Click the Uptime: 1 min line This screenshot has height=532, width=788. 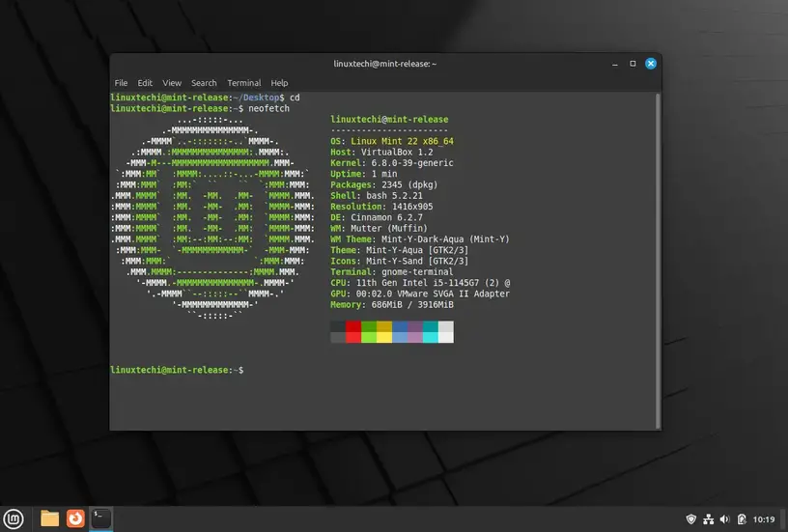pos(363,174)
